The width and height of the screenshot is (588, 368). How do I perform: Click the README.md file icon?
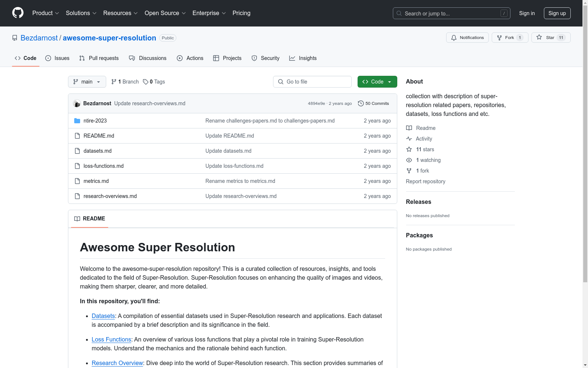(77, 136)
